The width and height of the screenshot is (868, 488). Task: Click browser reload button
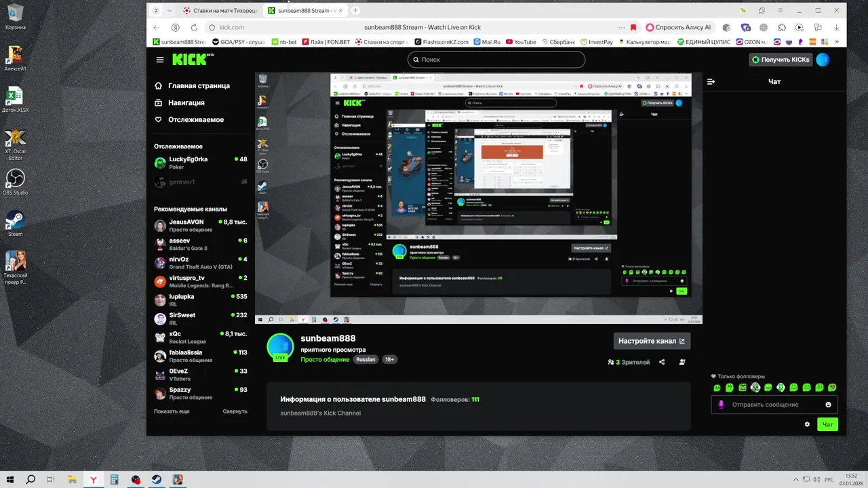click(x=194, y=27)
